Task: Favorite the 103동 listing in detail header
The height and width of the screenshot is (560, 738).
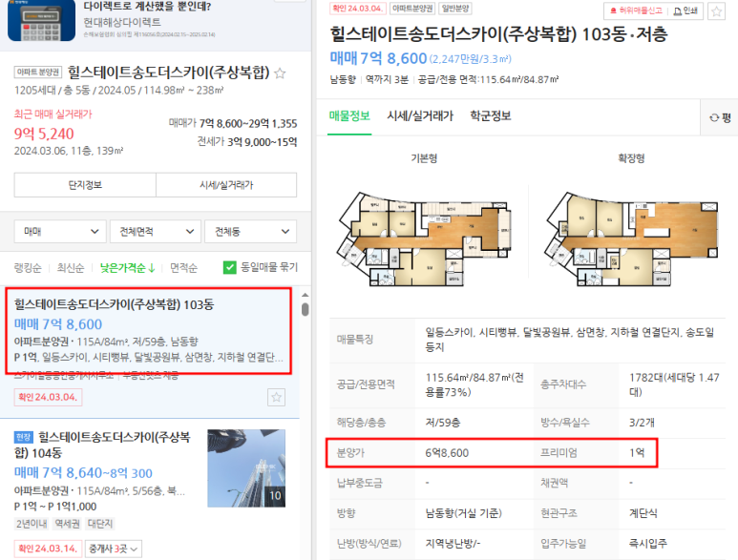Action: [x=716, y=11]
